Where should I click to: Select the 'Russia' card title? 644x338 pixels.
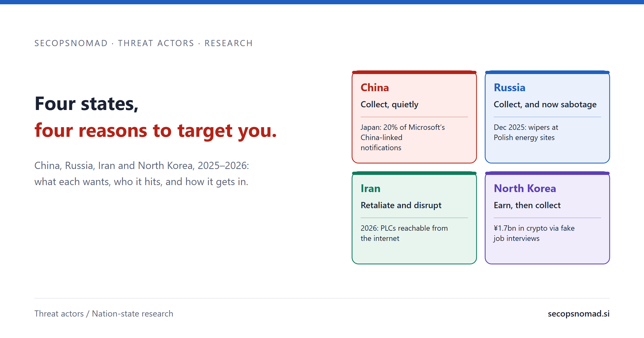(x=509, y=88)
